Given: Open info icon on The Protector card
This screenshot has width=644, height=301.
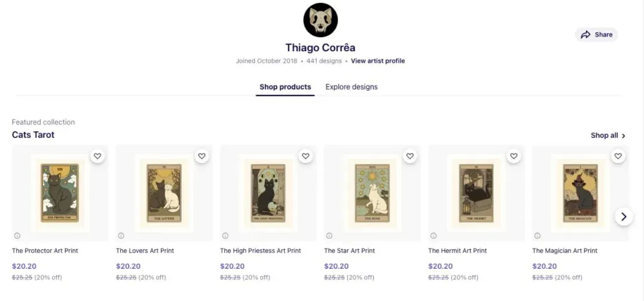Looking at the screenshot, I should 17,235.
